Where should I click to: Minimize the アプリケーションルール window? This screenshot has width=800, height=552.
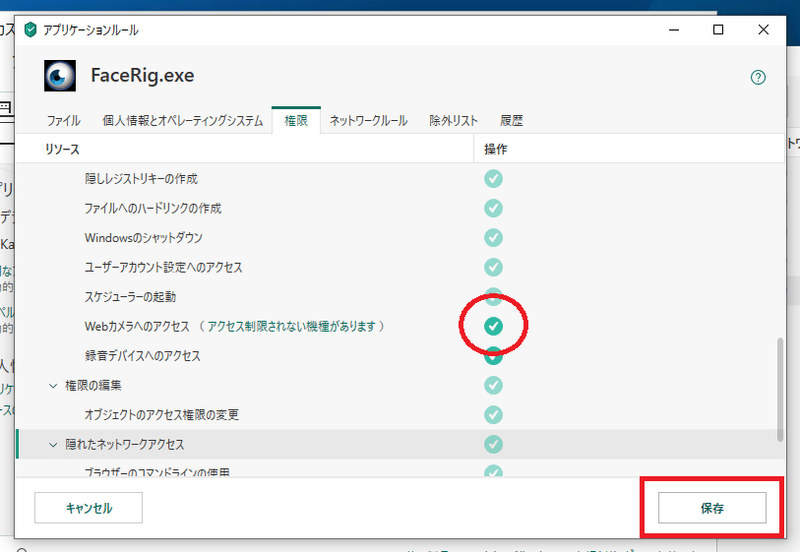pyautogui.click(x=674, y=30)
